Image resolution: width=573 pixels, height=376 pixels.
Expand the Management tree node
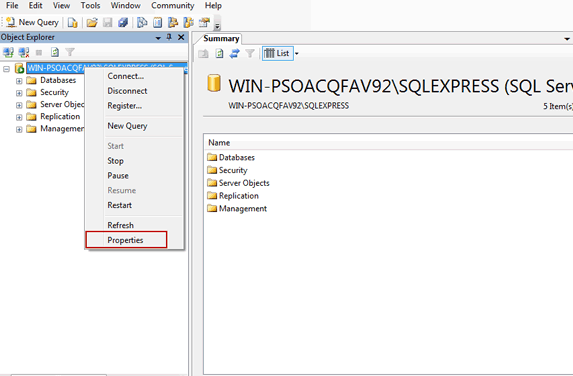[19, 129]
